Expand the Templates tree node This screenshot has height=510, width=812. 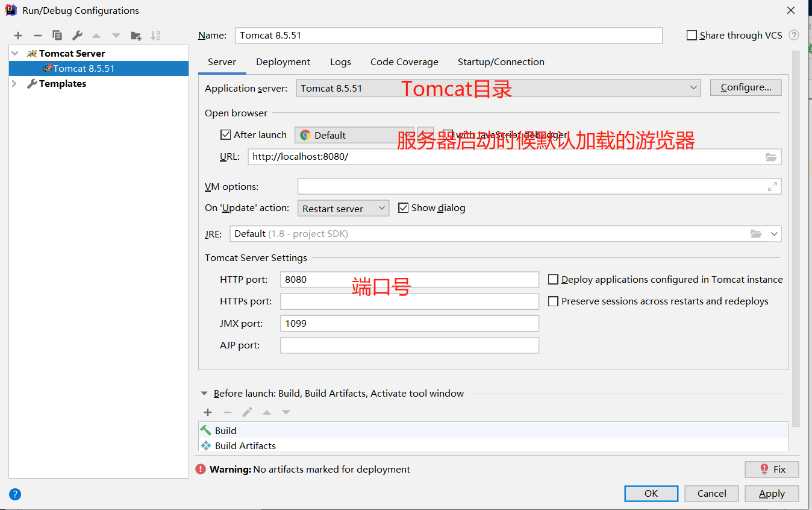point(14,83)
